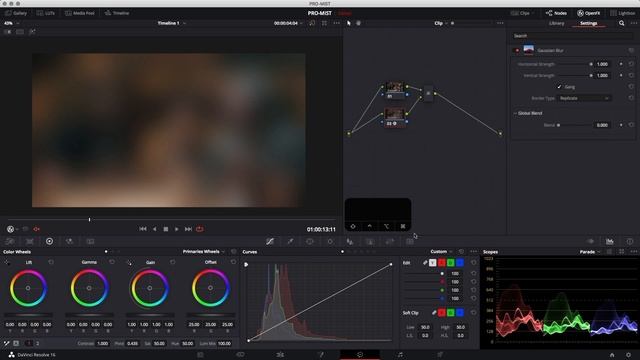The width and height of the screenshot is (640, 360).
Task: Open the Clip mode dropdown in node editor
Action: 441,23
